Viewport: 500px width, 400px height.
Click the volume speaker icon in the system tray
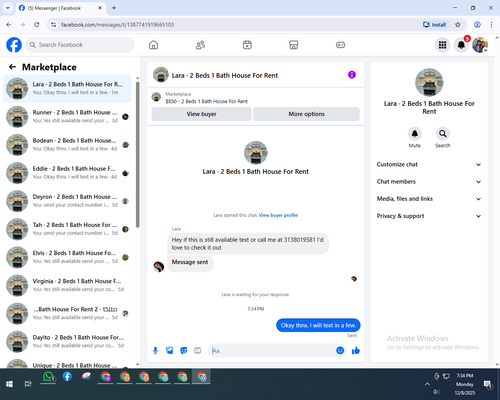[436, 392]
